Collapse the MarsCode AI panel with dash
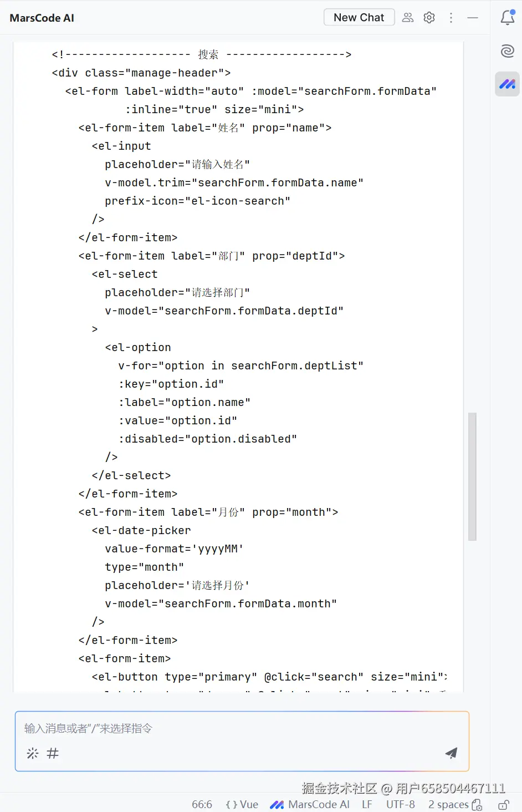Image resolution: width=522 pixels, height=812 pixels. [x=473, y=18]
